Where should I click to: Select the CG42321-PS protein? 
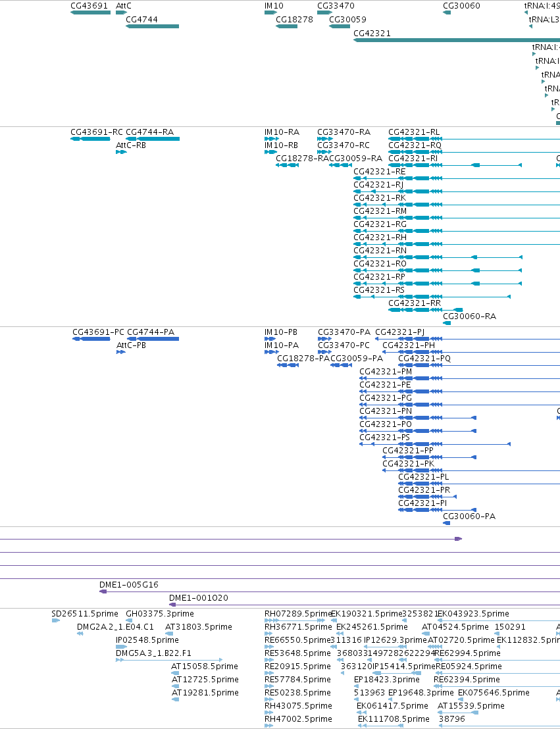pos(385,438)
